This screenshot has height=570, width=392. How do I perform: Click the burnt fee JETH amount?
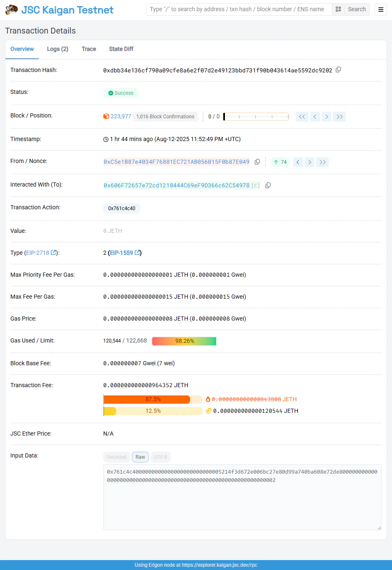(254, 399)
